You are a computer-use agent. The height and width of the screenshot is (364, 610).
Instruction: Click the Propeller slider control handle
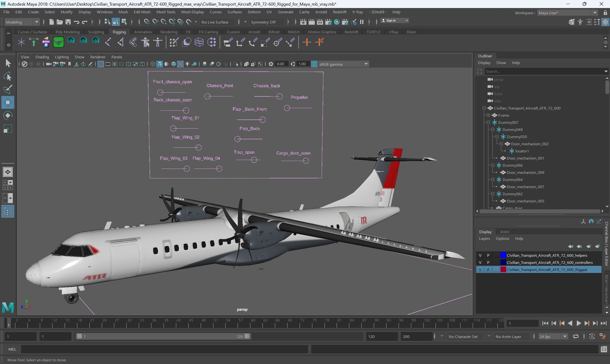tap(287, 108)
